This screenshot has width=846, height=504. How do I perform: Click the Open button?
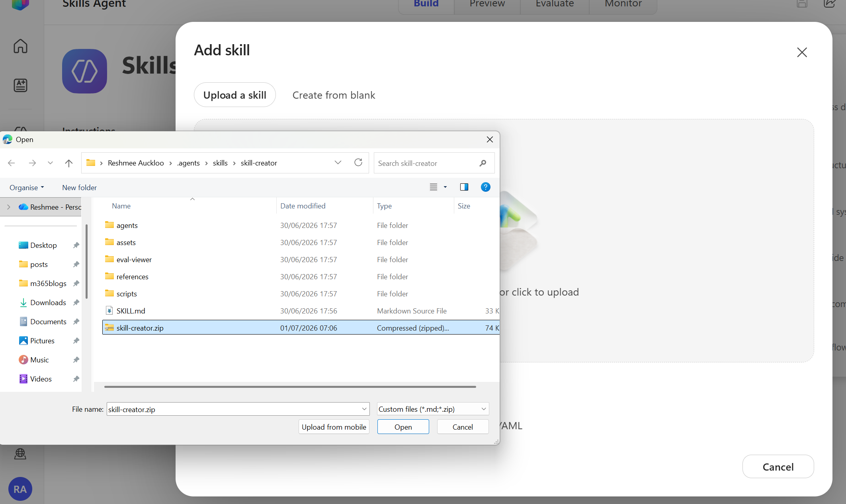403,427
